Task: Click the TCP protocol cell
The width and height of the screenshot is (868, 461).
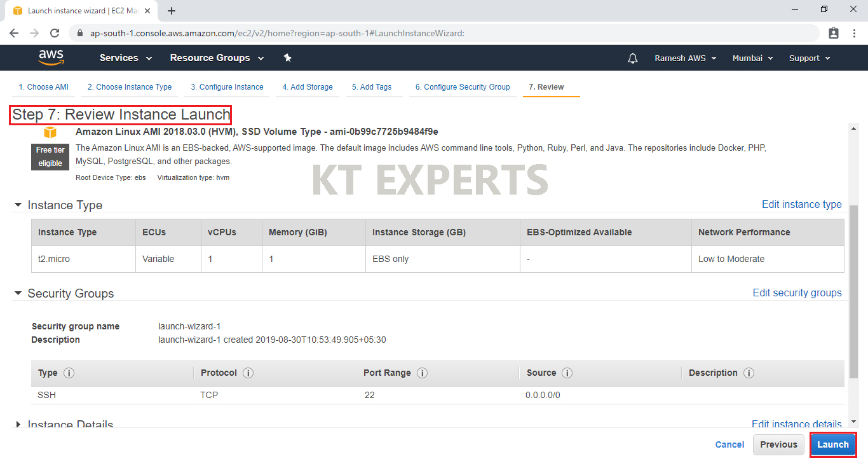Action: click(209, 395)
